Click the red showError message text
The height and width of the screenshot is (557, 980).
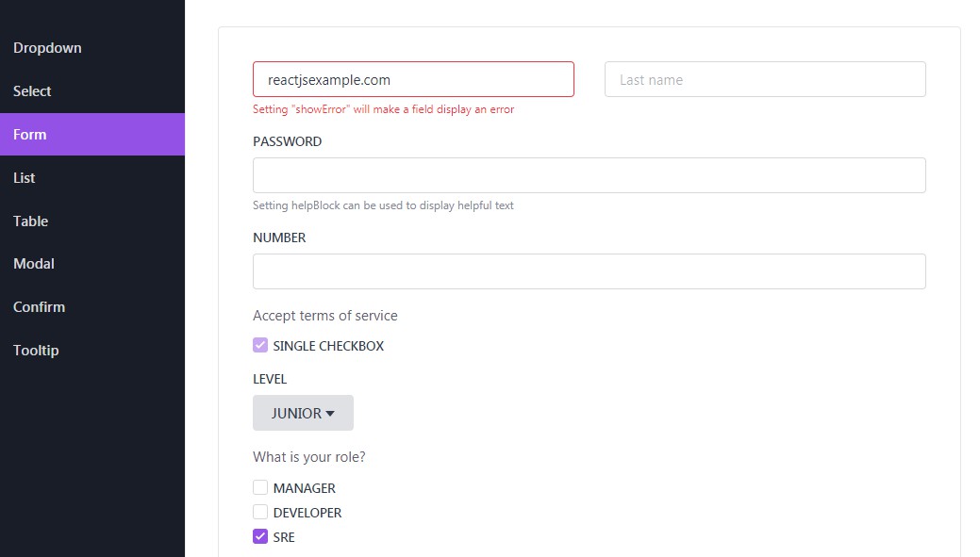pyautogui.click(x=383, y=109)
